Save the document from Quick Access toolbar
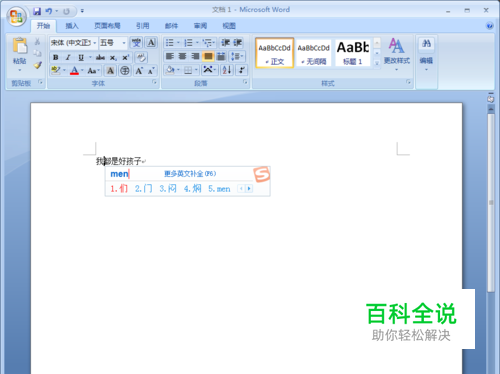 pyautogui.click(x=37, y=11)
